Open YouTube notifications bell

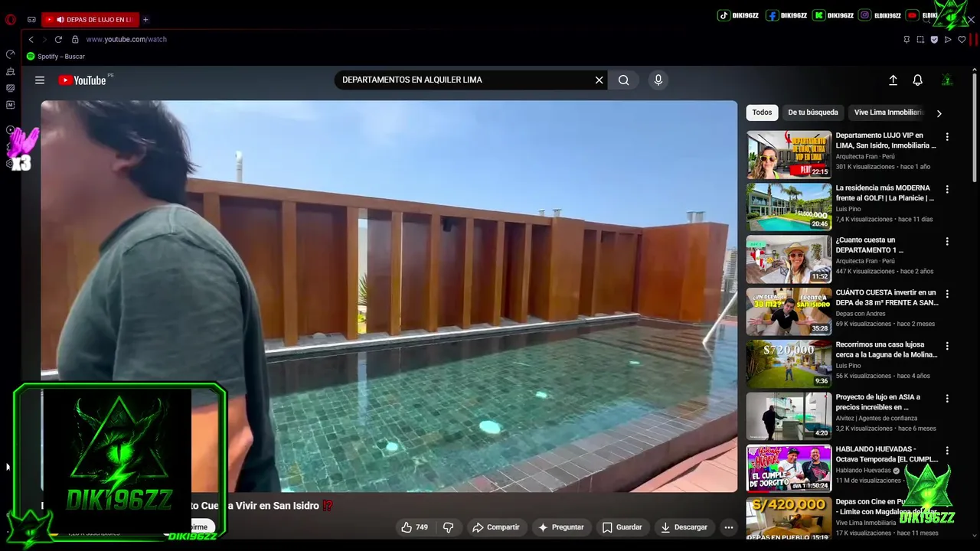point(917,80)
